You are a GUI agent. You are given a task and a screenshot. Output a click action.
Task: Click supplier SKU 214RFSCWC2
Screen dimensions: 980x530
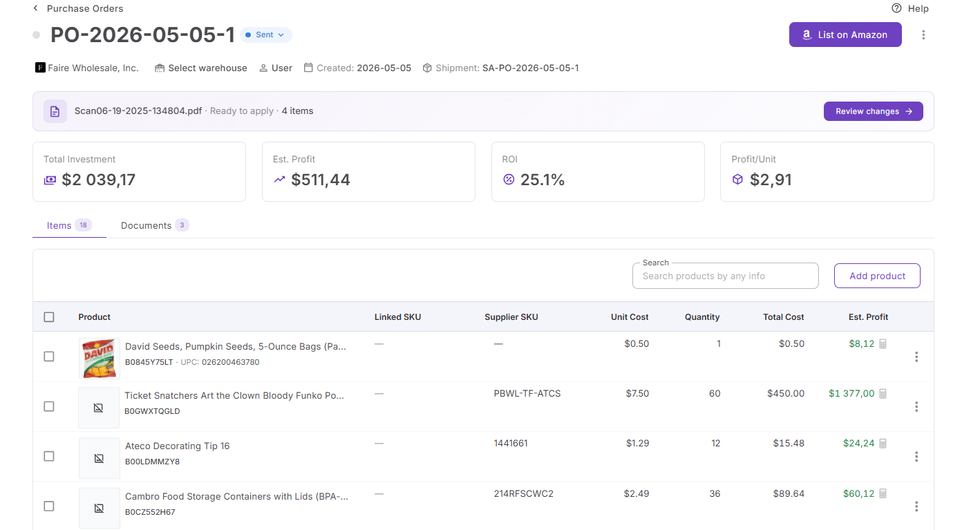[524, 493]
